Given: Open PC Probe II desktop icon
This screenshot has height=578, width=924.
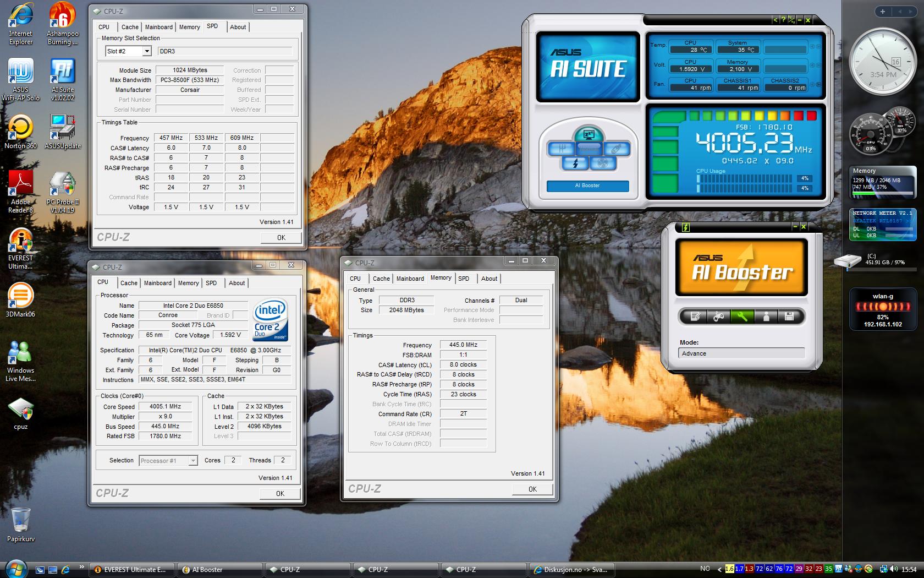Looking at the screenshot, I should pos(62,192).
